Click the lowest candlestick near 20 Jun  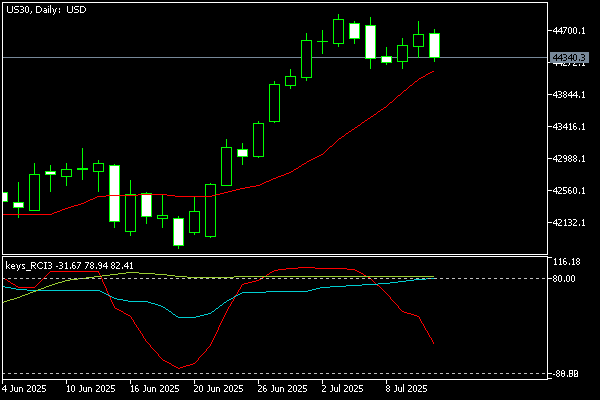click(178, 232)
